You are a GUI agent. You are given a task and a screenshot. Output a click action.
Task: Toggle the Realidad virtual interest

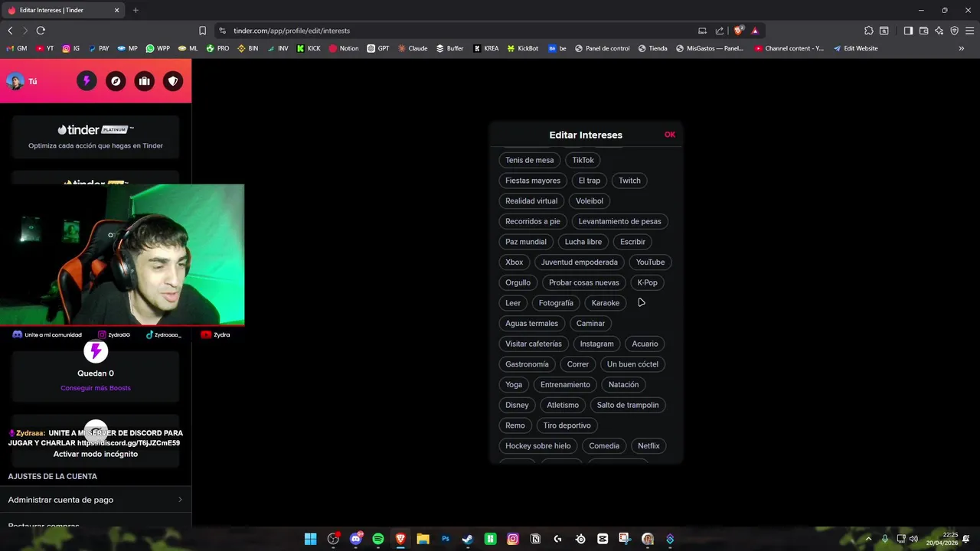(x=531, y=201)
